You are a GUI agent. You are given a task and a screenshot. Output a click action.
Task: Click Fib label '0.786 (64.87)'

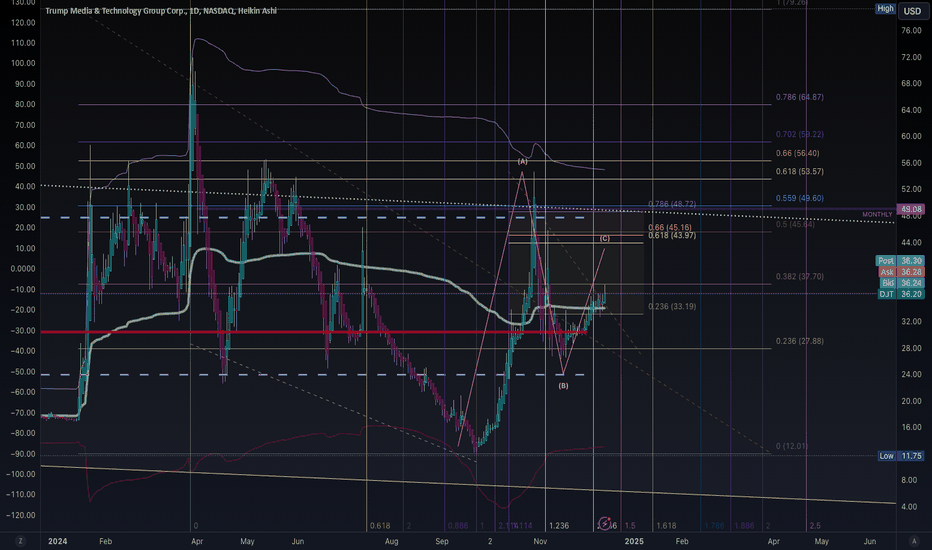(799, 97)
